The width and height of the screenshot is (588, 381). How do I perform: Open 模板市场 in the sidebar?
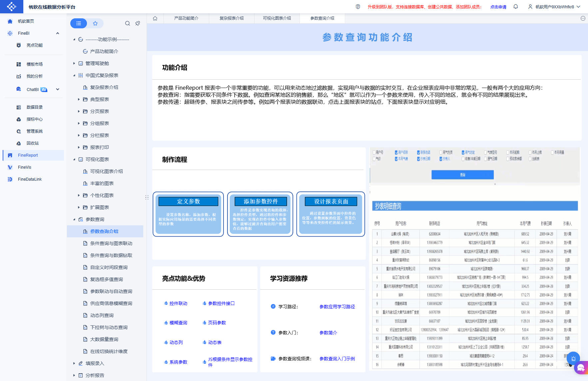click(x=34, y=64)
